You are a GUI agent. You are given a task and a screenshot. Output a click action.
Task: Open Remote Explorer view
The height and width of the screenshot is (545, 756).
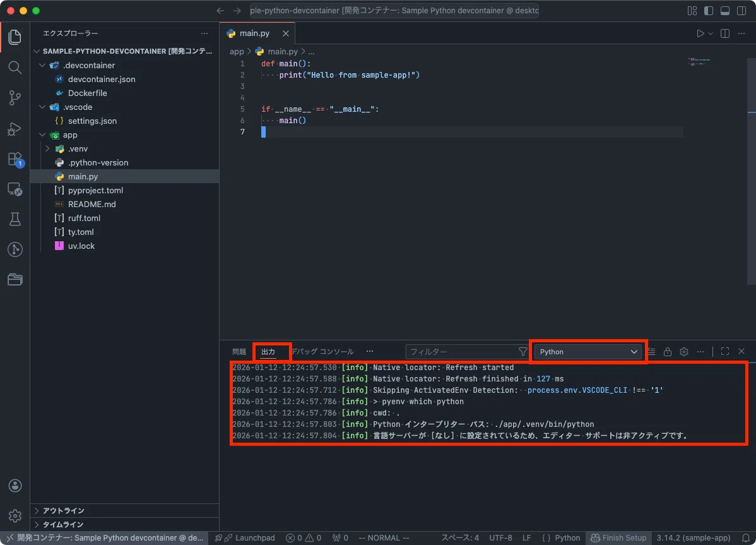click(x=15, y=189)
